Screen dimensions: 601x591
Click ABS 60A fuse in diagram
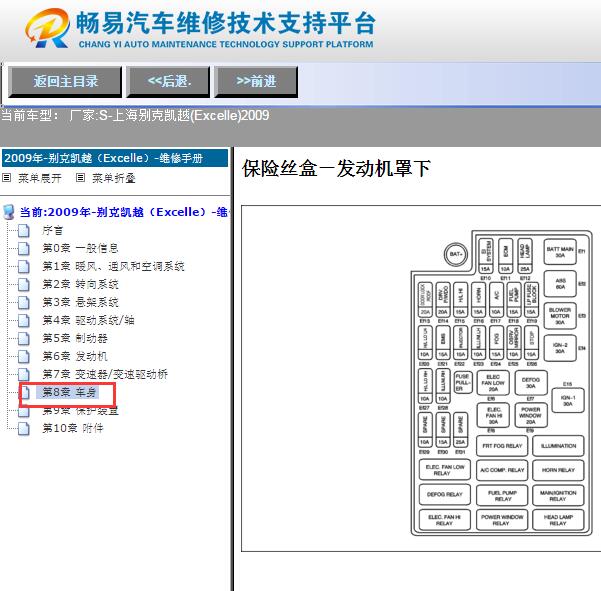click(560, 284)
